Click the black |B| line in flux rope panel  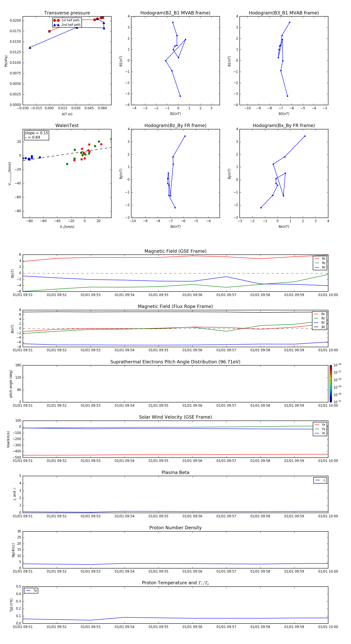(x=175, y=312)
